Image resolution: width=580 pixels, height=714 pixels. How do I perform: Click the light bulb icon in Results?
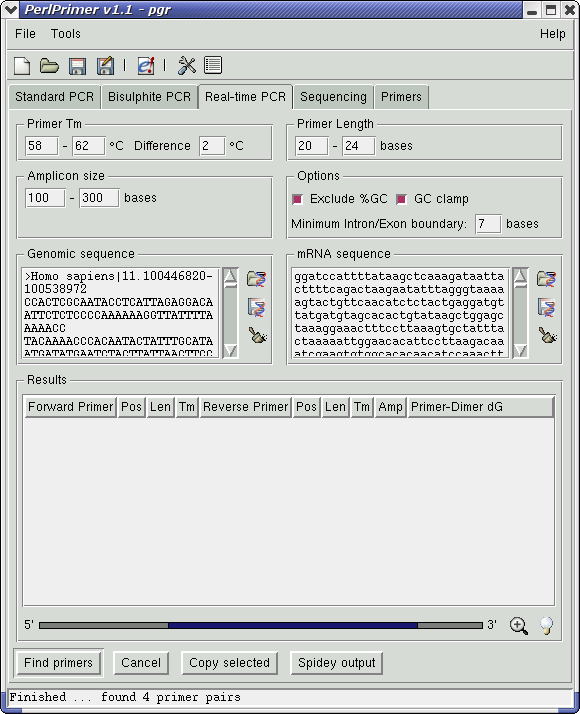(x=546, y=625)
